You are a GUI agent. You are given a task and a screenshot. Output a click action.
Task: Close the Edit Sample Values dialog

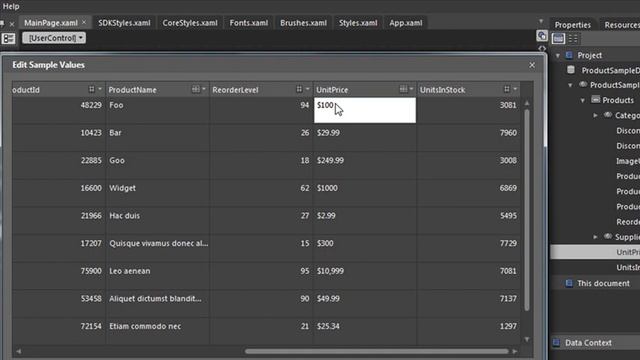tap(532, 65)
